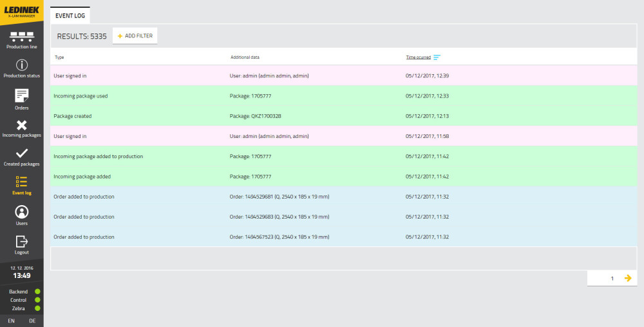Viewport: 644px width, 327px height.
Task: Click the sort icon beside Time occurred
Action: point(437,57)
